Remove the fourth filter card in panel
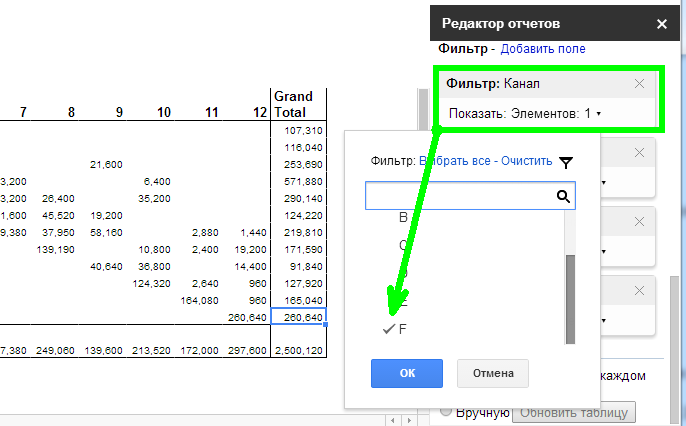The image size is (686, 426). tap(640, 290)
